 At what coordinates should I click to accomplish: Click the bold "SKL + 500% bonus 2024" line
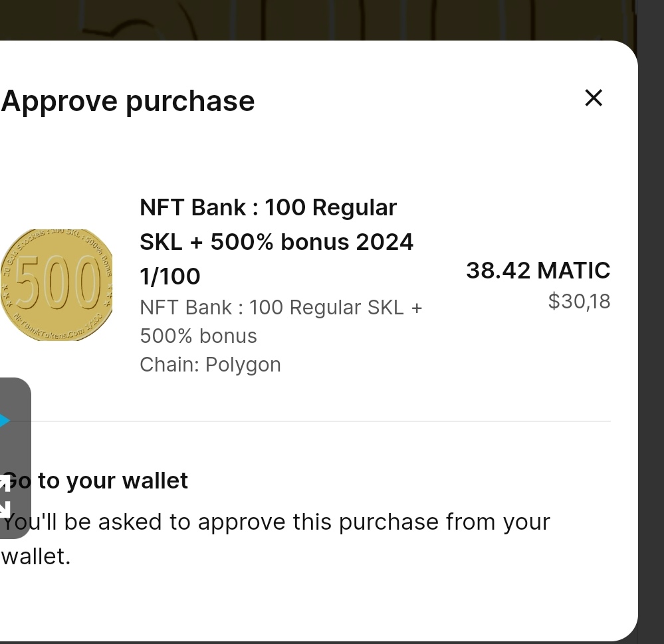point(276,242)
